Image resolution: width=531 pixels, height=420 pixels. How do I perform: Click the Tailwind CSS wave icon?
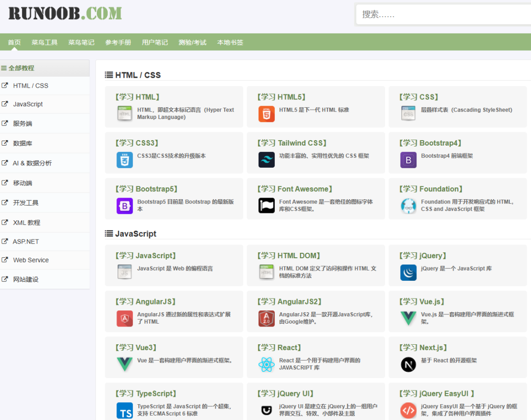click(266, 160)
